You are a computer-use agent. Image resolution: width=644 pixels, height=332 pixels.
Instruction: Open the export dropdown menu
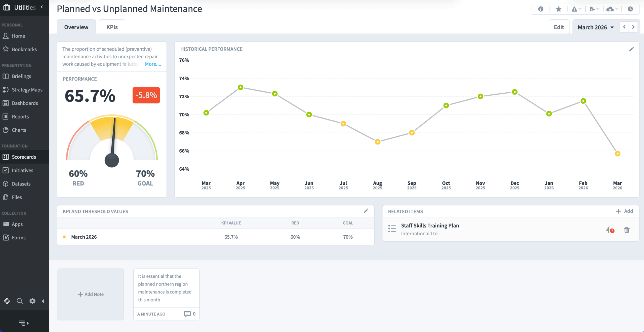tap(594, 9)
